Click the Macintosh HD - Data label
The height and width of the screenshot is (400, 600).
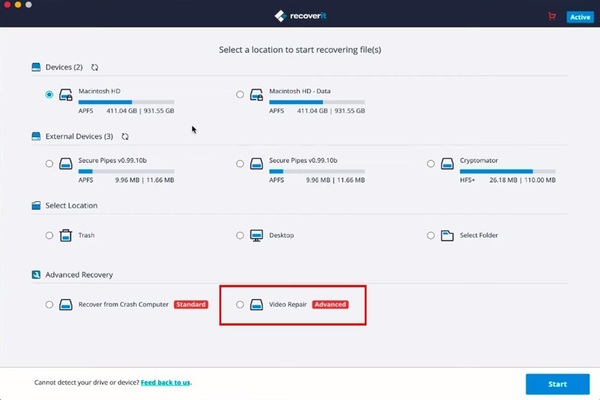300,91
